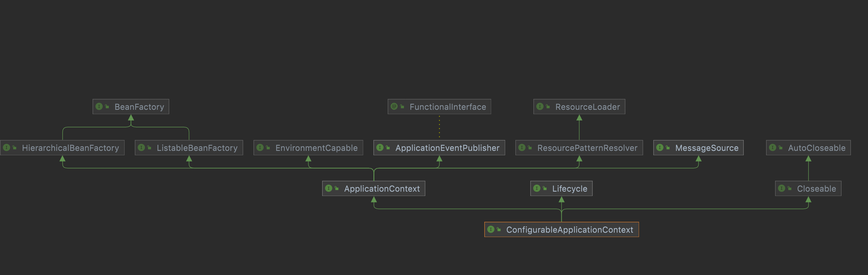Click the interface icon on BeanFactory node

click(x=99, y=107)
